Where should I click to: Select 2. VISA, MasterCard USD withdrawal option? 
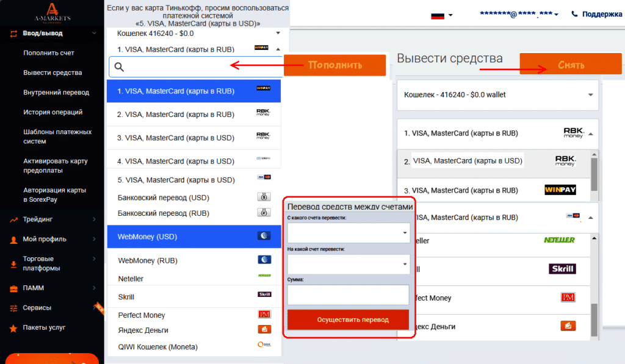click(494, 163)
